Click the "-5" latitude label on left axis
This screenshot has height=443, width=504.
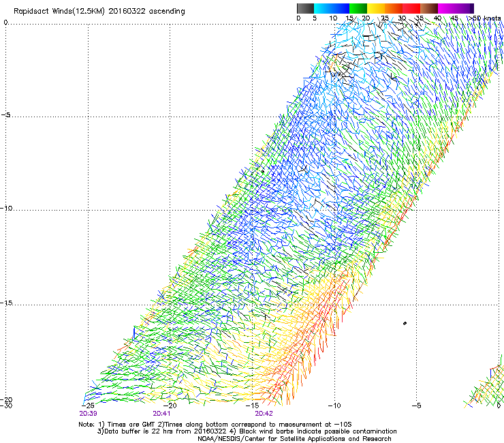(5, 115)
